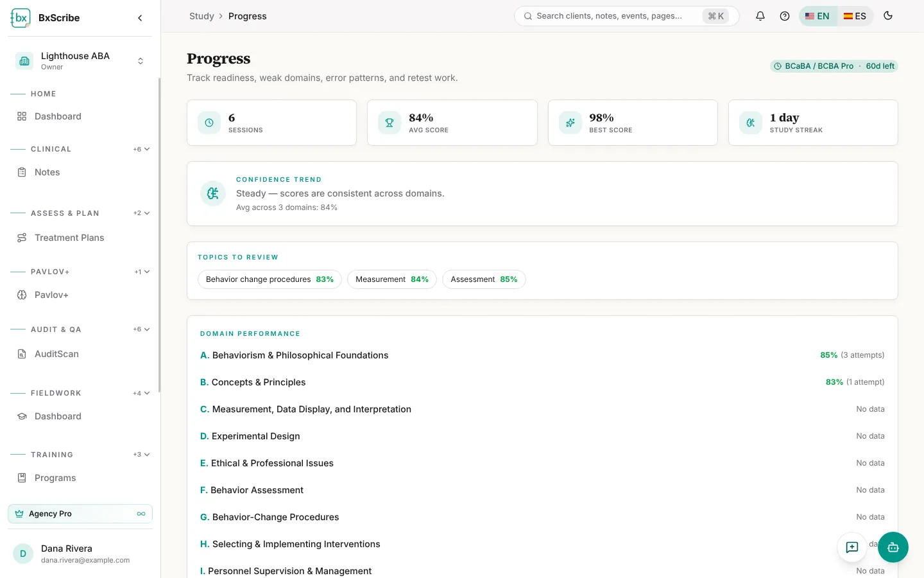Expand the Assess & Plan section +2
The height and width of the screenshot is (578, 924).
(x=142, y=213)
